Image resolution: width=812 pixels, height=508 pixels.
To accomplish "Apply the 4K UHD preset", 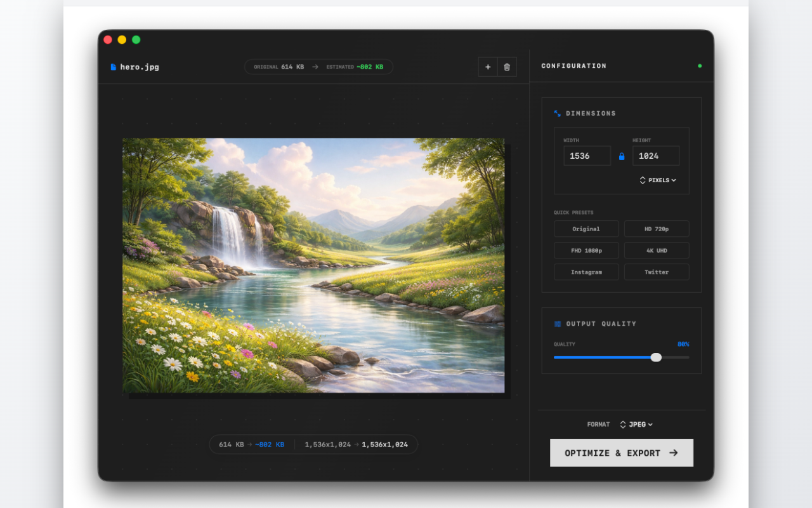I will click(x=657, y=250).
